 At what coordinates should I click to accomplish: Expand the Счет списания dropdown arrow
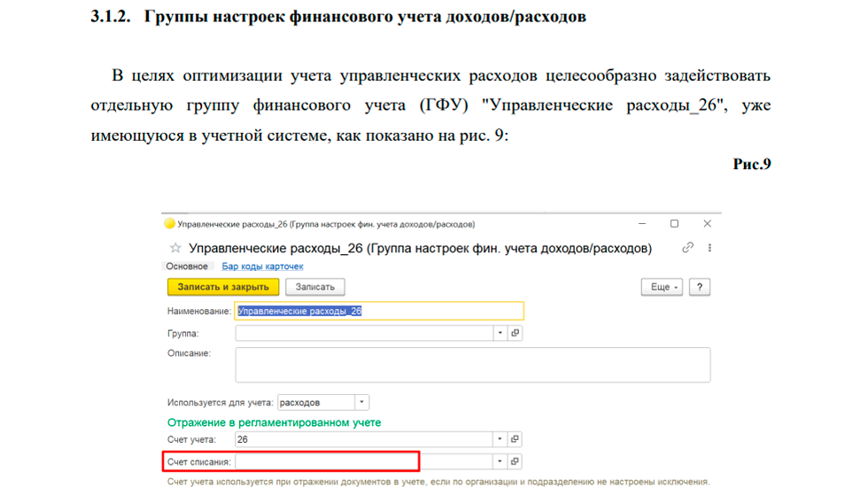[x=500, y=461]
